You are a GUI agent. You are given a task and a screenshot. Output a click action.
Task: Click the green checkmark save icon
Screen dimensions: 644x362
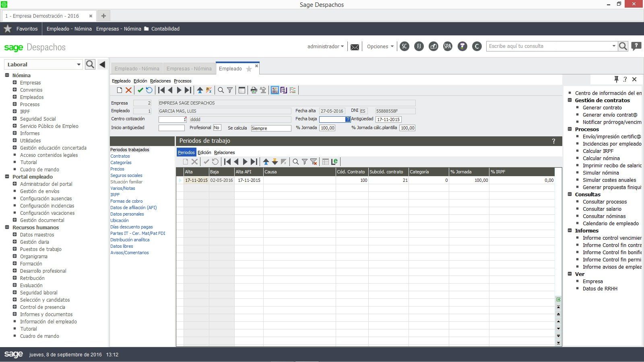pyautogui.click(x=140, y=90)
